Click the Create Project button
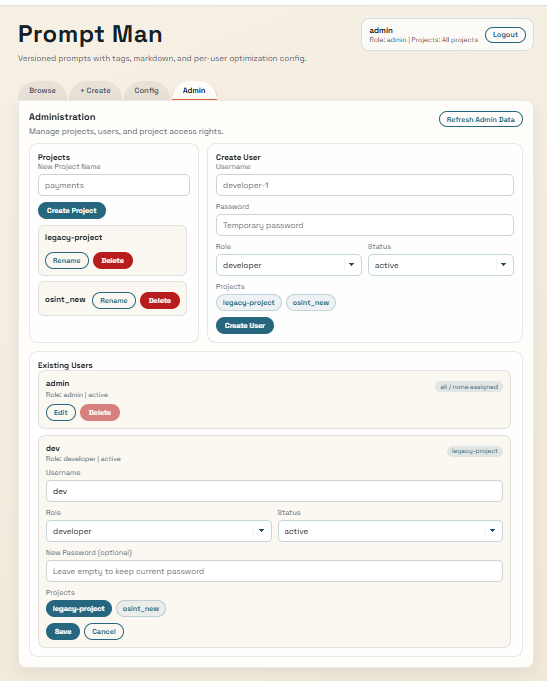This screenshot has height=681, width=547. 72,211
